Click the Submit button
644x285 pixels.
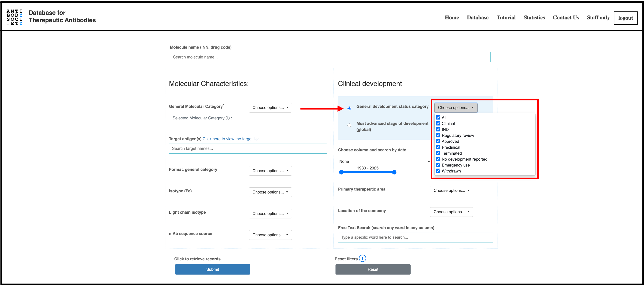click(212, 269)
